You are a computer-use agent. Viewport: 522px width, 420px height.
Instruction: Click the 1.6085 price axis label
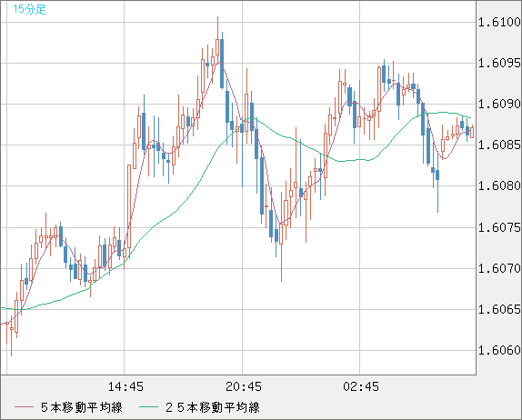[499, 145]
